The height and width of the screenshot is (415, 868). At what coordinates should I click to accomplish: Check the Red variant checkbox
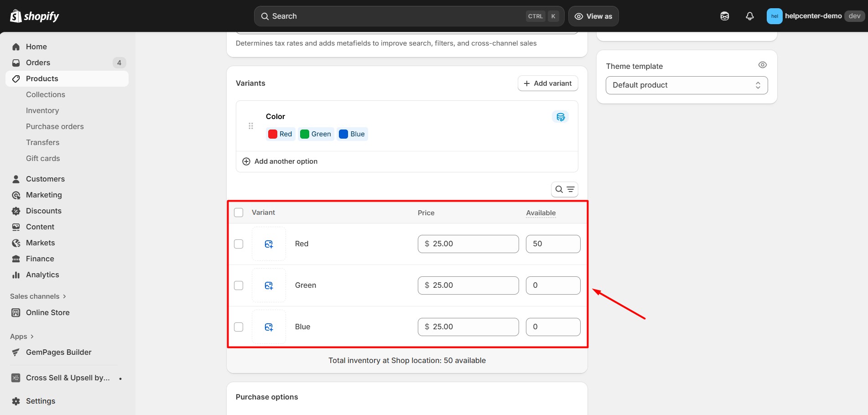239,244
